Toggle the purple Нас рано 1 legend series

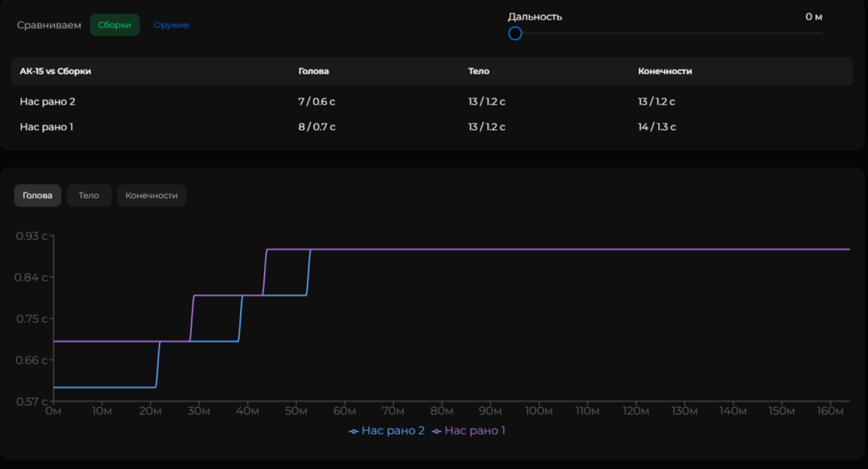click(469, 430)
